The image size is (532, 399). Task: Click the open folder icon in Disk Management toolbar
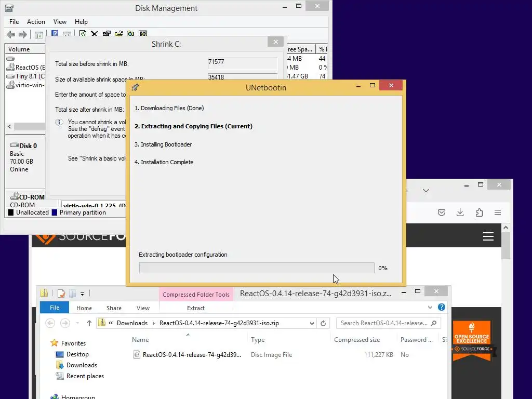(119, 34)
